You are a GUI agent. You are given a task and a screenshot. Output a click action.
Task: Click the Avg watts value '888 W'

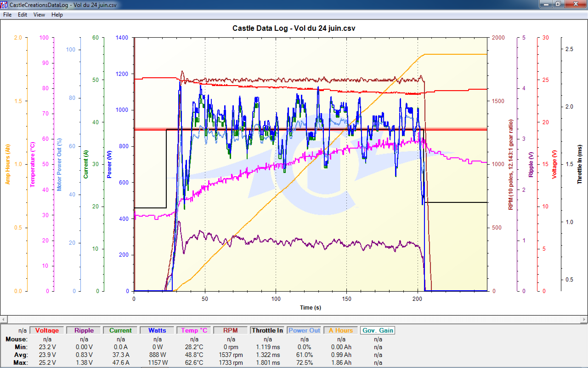(157, 355)
